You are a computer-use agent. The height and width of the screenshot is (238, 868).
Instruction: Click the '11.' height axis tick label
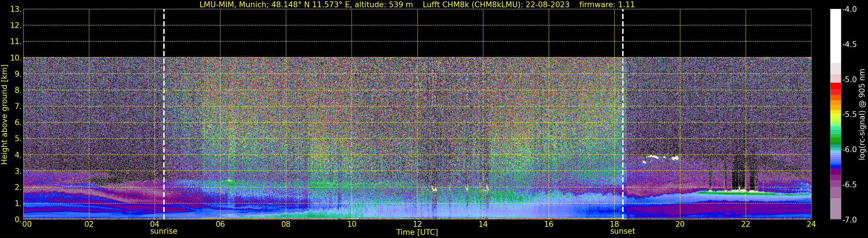(16, 42)
